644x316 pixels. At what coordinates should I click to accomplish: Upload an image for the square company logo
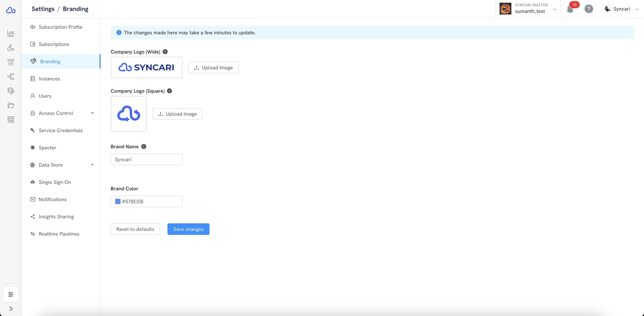pos(178,114)
